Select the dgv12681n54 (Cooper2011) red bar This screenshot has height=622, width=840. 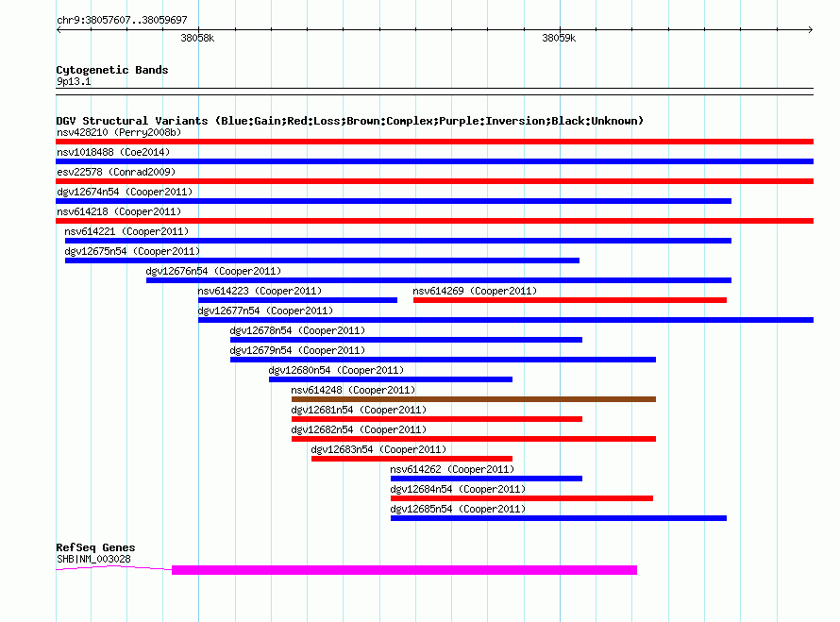click(x=437, y=419)
